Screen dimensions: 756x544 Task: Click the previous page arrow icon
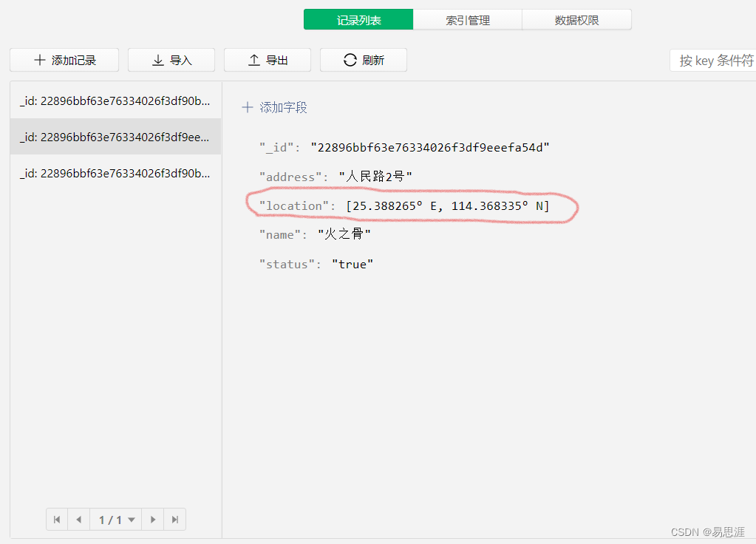point(79,519)
